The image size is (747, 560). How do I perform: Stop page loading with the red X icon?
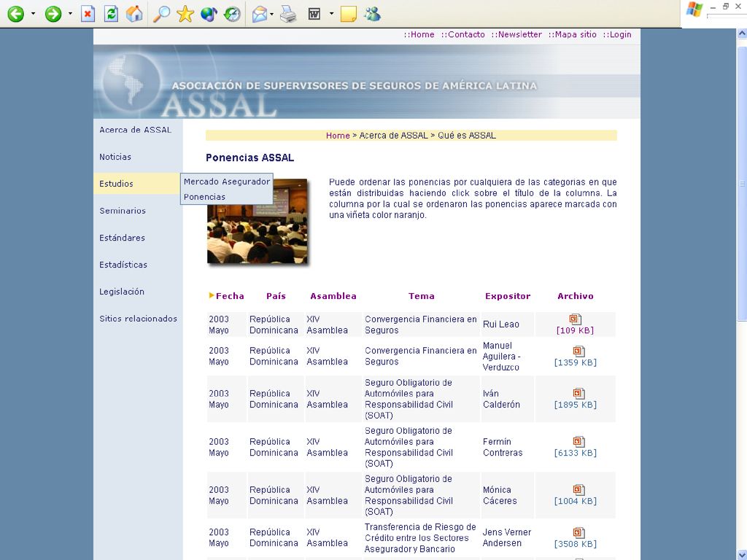[x=88, y=14]
